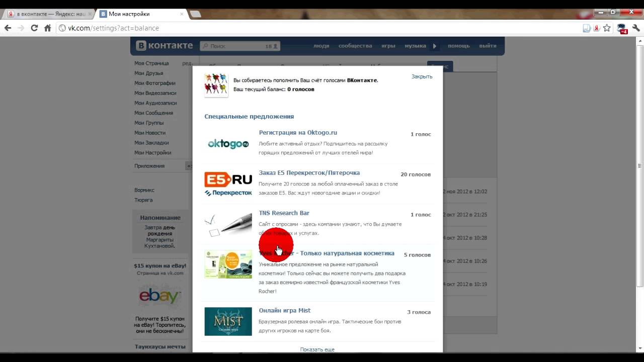Open Мои Закладки in sidebar
The height and width of the screenshot is (362, 644).
(151, 143)
